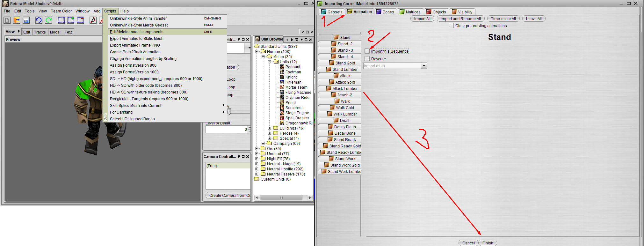Tick the Reverse checkbox
The image size is (644, 246).
367,59
